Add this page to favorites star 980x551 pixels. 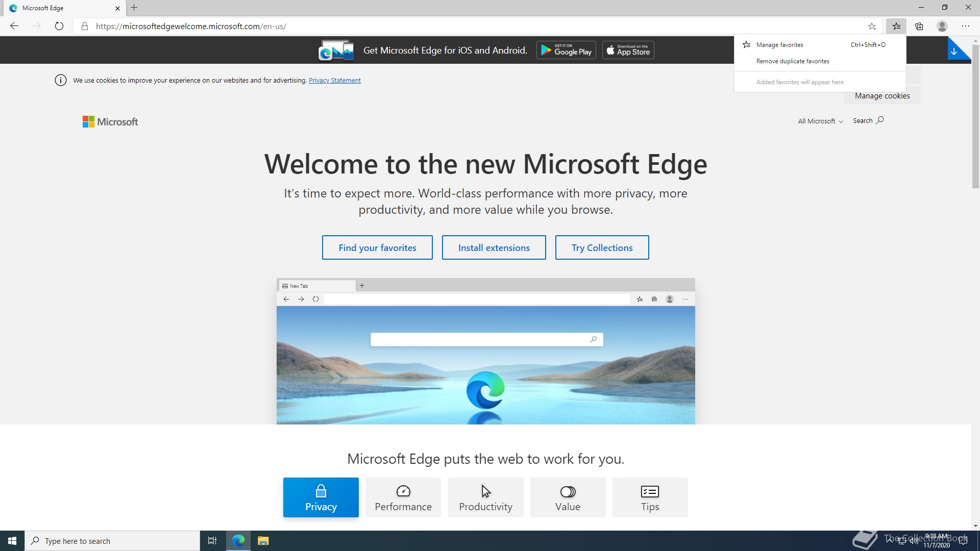[872, 26]
